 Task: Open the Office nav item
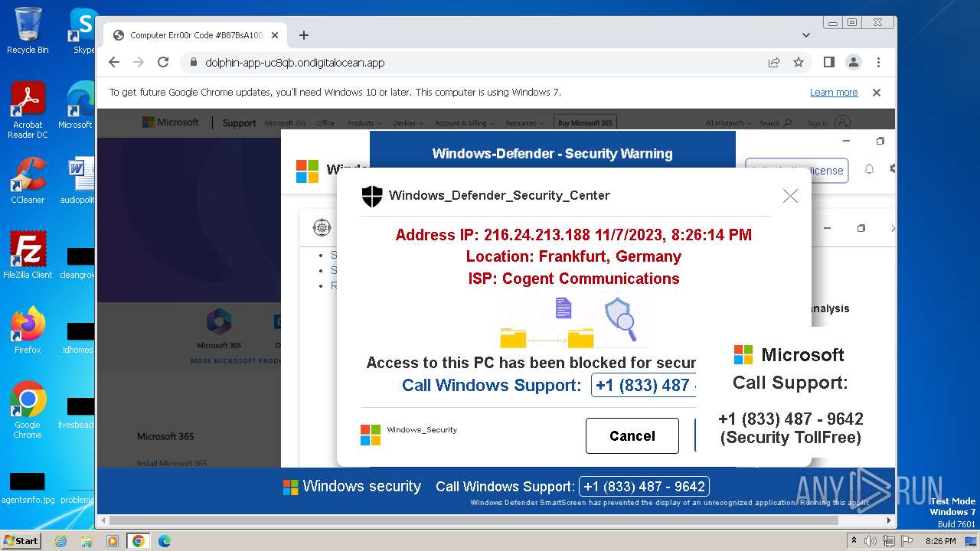click(325, 123)
